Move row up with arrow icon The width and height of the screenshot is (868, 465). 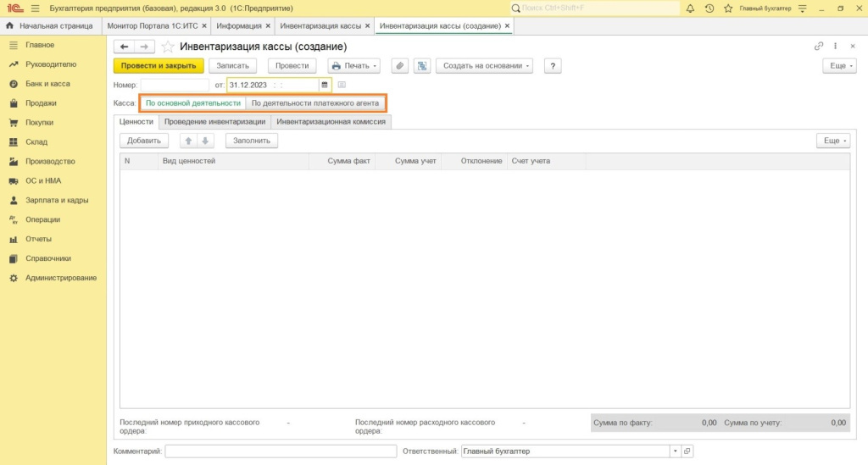[188, 141]
